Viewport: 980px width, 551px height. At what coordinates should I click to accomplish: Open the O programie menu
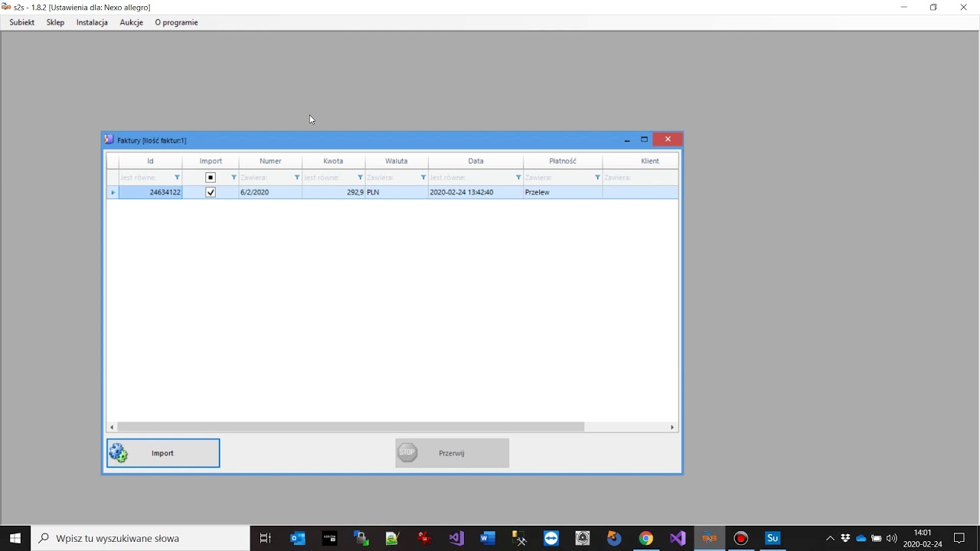pos(176,22)
